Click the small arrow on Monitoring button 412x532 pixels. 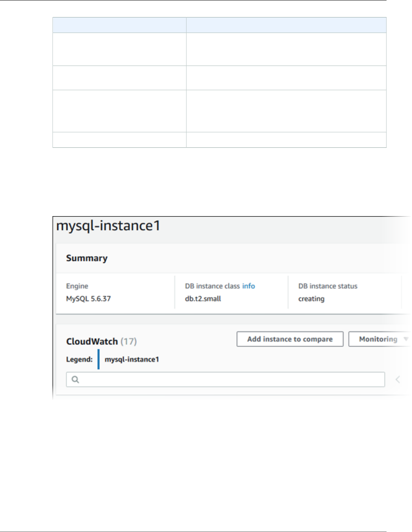coord(406,339)
